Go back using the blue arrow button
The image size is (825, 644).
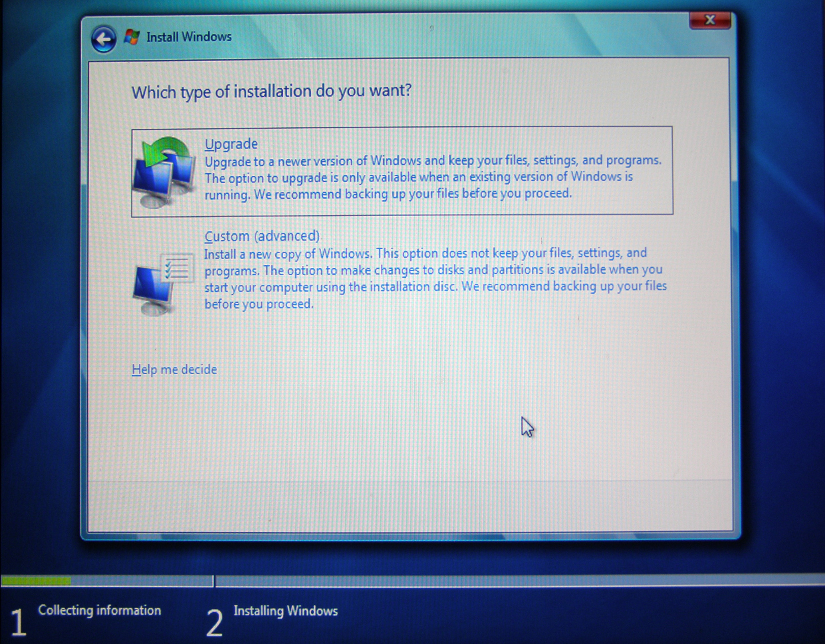click(x=103, y=39)
